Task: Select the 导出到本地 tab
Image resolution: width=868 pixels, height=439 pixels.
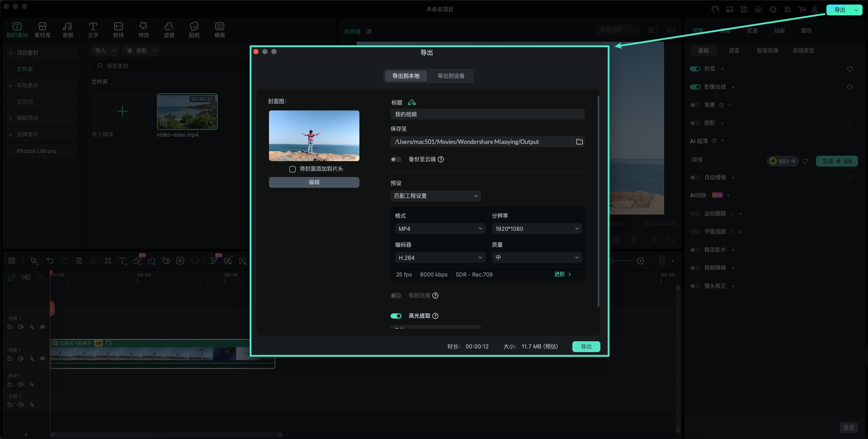Action: (x=406, y=76)
